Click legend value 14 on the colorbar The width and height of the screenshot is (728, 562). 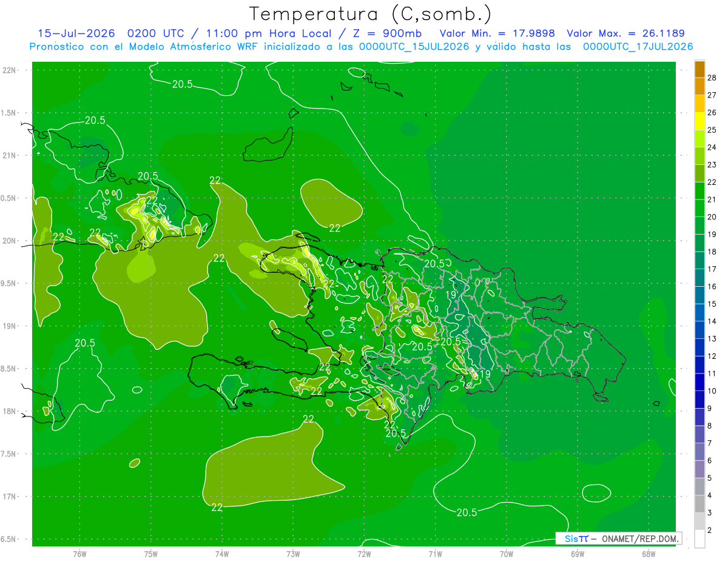712,321
